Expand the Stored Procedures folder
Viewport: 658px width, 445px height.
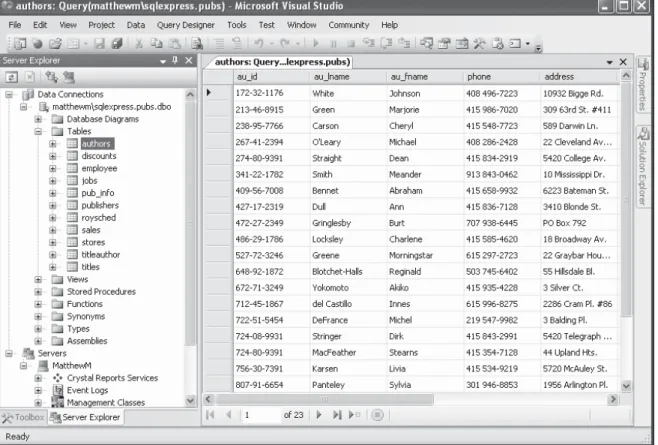pos(38,292)
